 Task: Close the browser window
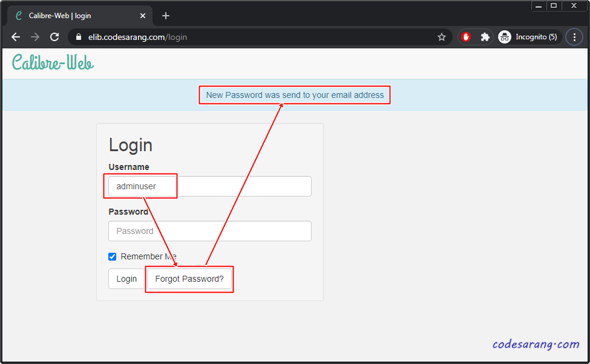pyautogui.click(x=574, y=5)
